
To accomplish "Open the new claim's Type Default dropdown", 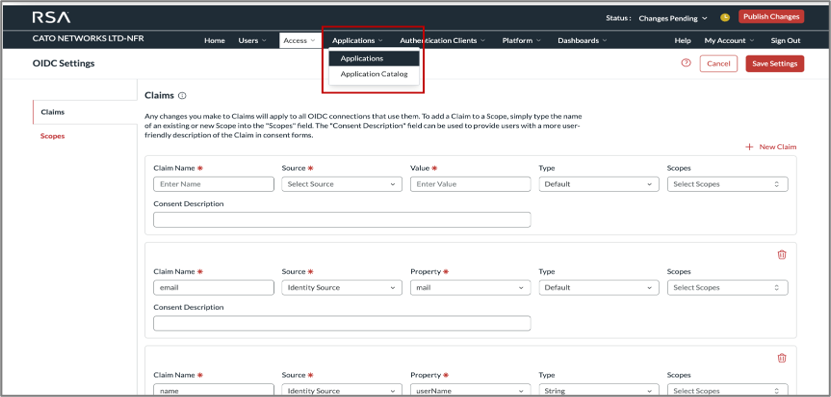I will click(x=599, y=184).
